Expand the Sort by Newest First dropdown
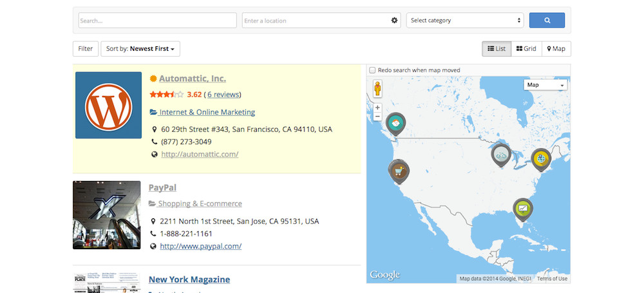 (140, 49)
